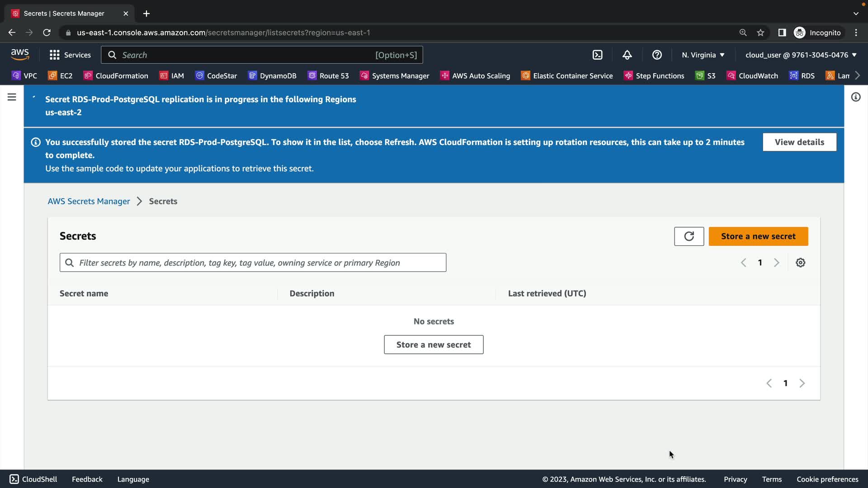Follow the AWS Secrets Manager breadcrumb link
Image resolution: width=868 pixels, height=488 pixels.
[89, 201]
